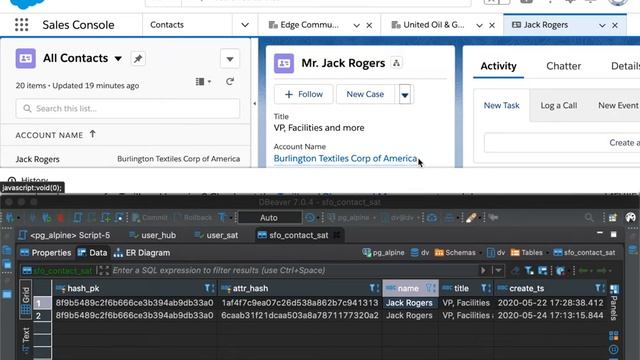The height and width of the screenshot is (360, 640).
Task: Open the Jack Rogers tab dropdown arrow
Action: [602, 25]
